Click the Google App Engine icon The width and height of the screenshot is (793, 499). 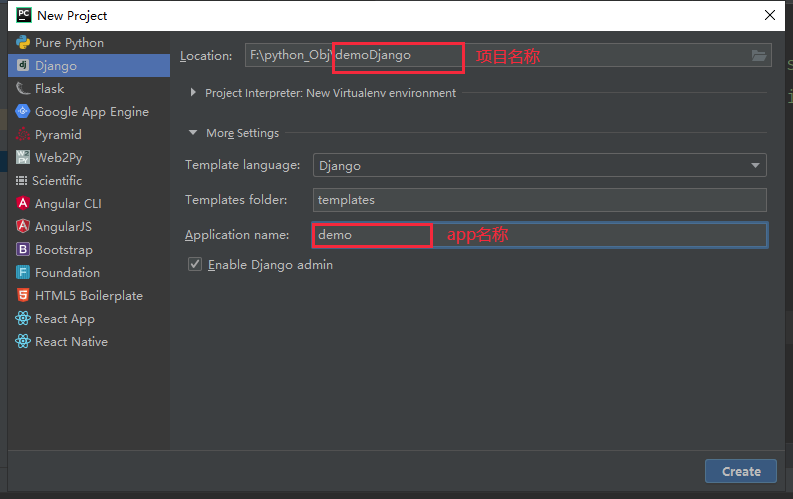[23, 111]
